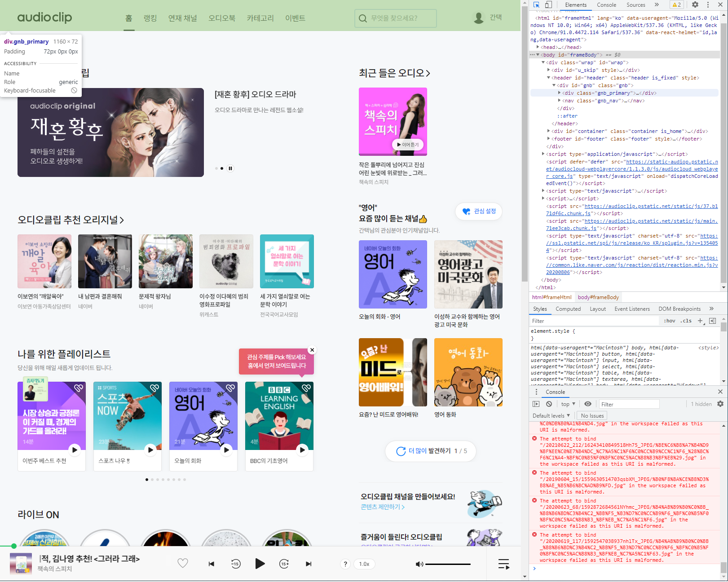Click the new style rule plus icon
Screen dimensions: 728x582
700,321
